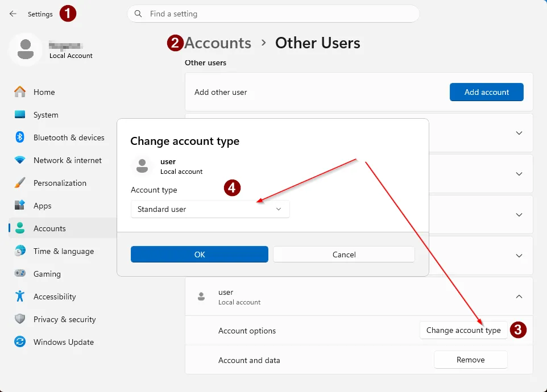Click the Accounts person icon in sidebar
Viewport: 547px width, 392px height.
coord(20,228)
